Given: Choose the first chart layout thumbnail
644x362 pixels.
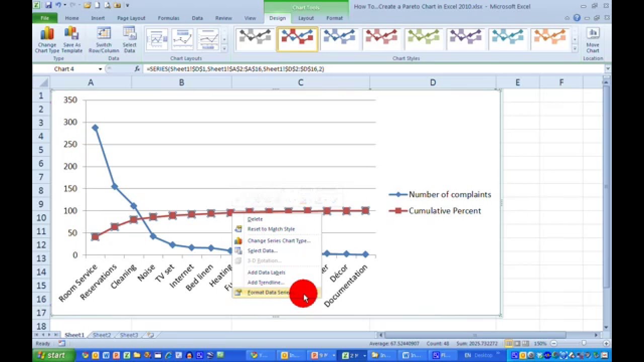Looking at the screenshot, I should coord(157,39).
